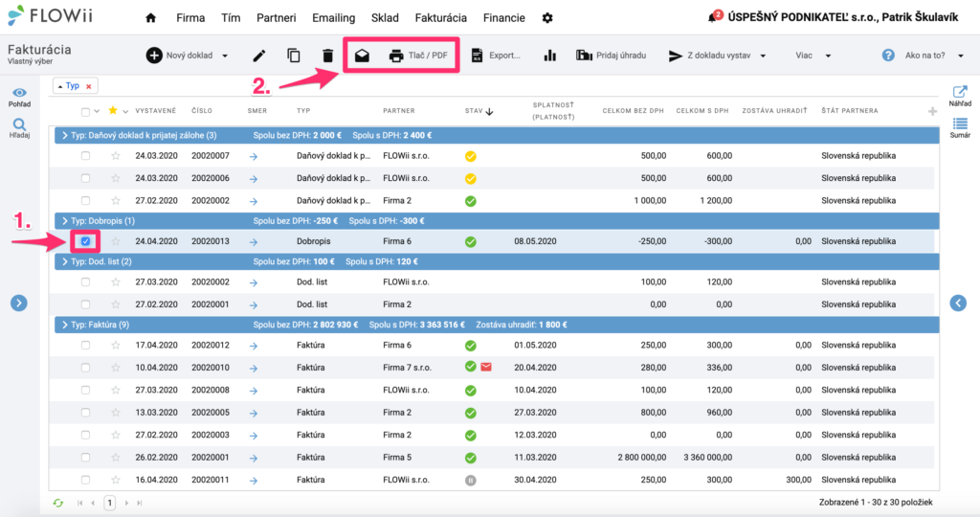Duplicate document with the copy icon
This screenshot has height=517, width=980.
[293, 56]
